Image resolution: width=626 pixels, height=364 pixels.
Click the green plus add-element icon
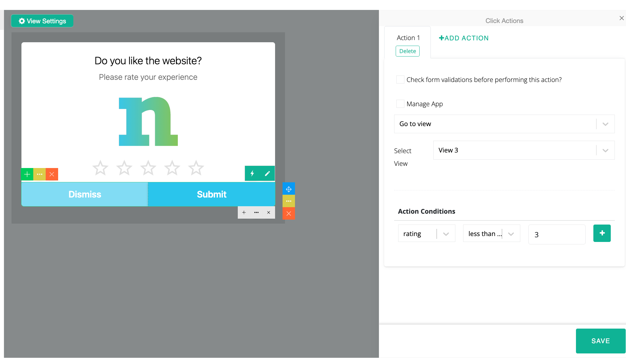pyautogui.click(x=27, y=174)
